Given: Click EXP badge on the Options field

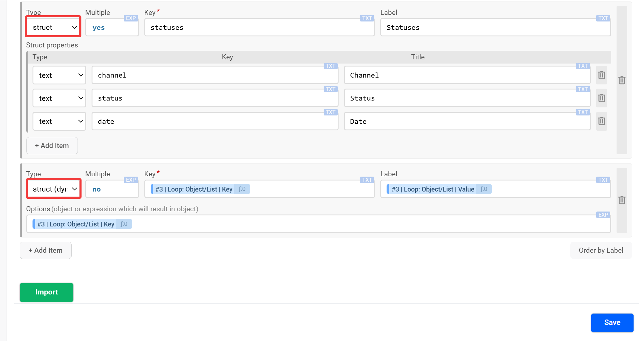Looking at the screenshot, I should click(x=603, y=215).
